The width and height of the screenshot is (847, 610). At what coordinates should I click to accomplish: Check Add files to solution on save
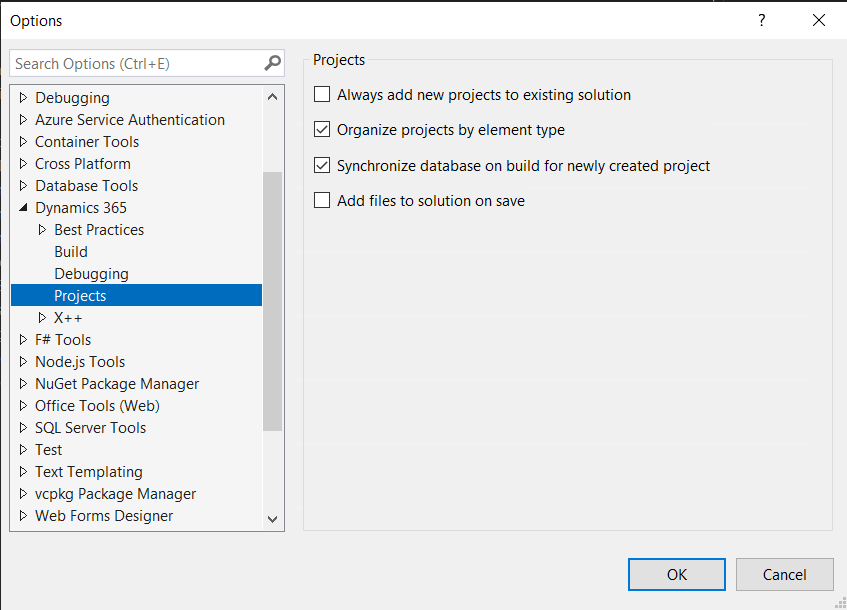tap(322, 200)
